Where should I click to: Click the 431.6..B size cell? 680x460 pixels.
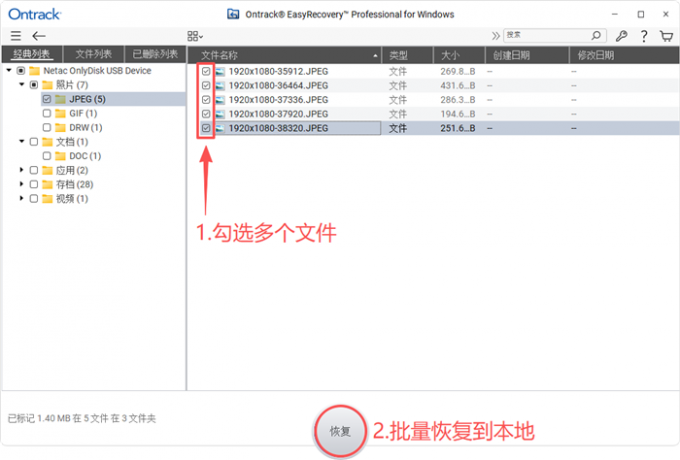(458, 85)
